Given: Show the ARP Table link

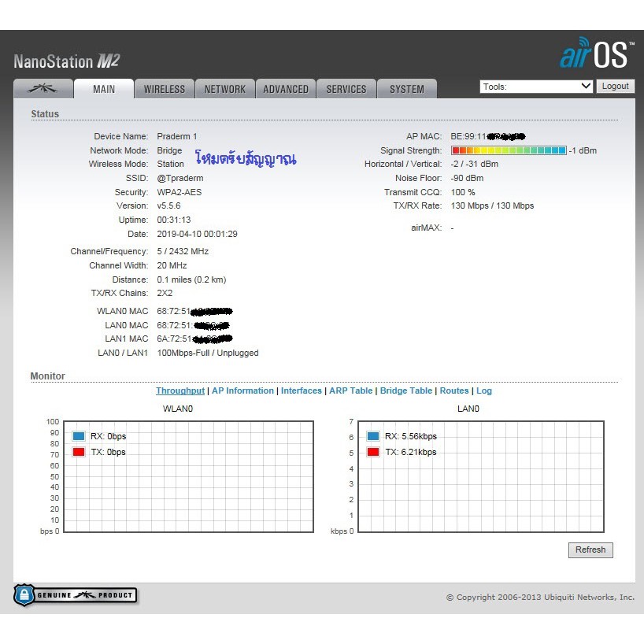Looking at the screenshot, I should click(x=350, y=390).
